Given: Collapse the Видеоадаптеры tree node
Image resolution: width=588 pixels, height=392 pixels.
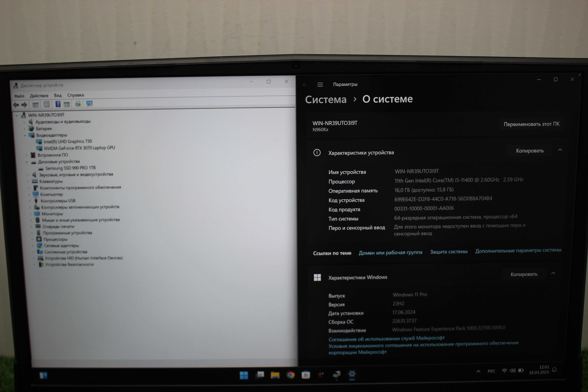Looking at the screenshot, I should [x=25, y=136].
